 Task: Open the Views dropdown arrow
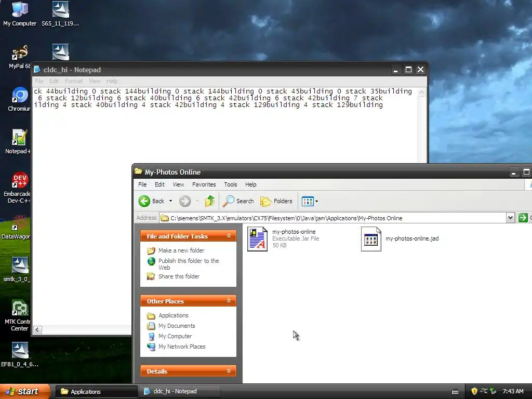pyautogui.click(x=316, y=201)
